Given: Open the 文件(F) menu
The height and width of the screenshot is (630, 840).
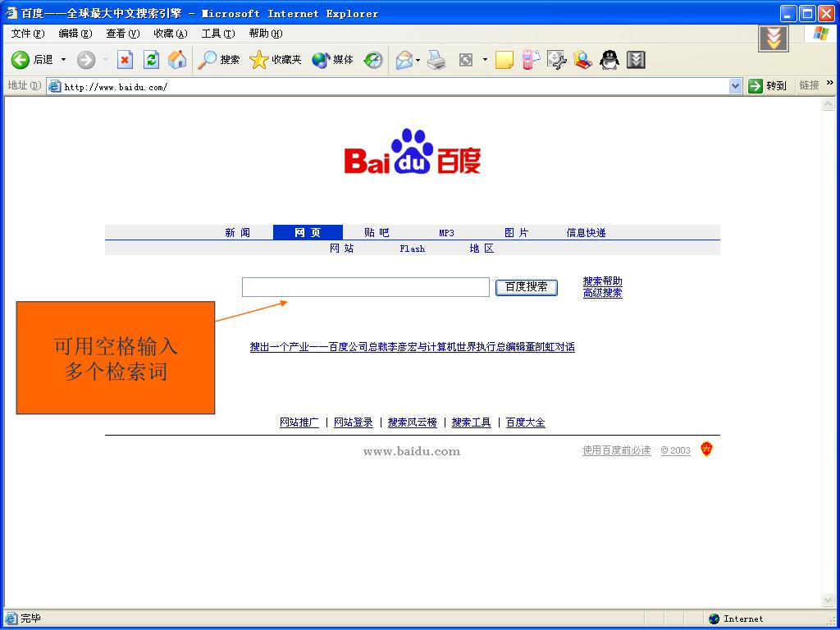Looking at the screenshot, I should pyautogui.click(x=28, y=33).
